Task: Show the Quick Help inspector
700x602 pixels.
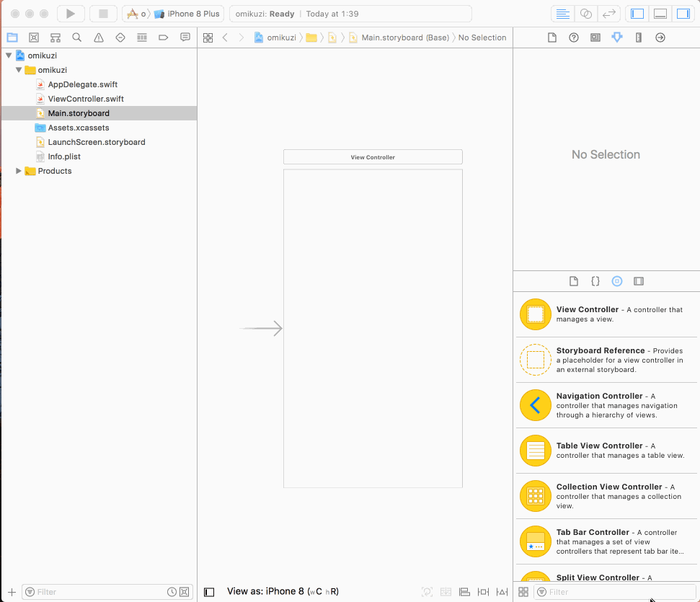Action: tap(574, 37)
